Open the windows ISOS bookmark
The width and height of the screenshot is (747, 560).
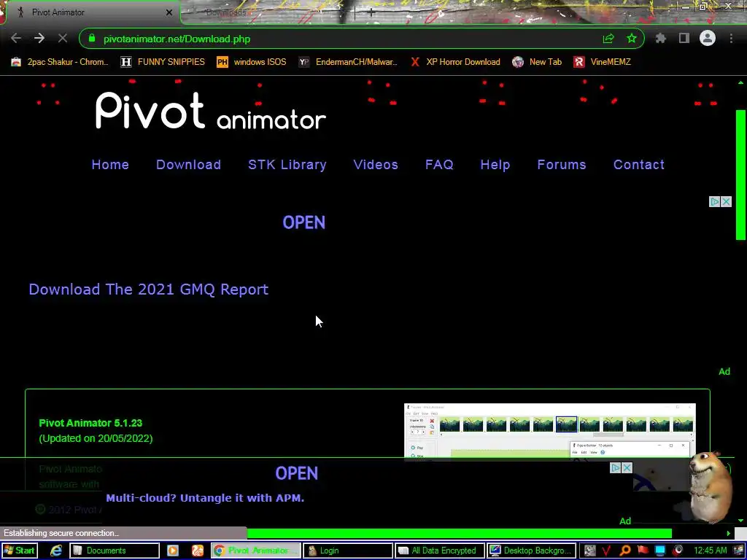tap(252, 62)
